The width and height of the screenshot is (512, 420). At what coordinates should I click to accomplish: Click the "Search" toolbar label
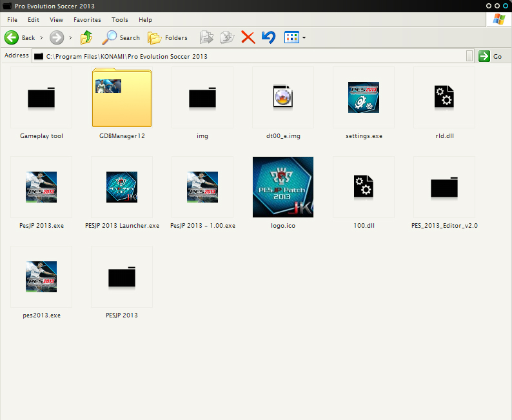point(130,38)
